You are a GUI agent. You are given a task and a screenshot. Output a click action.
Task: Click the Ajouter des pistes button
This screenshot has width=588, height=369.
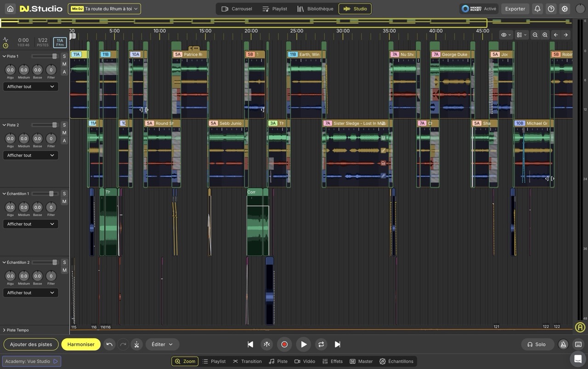[31, 344]
